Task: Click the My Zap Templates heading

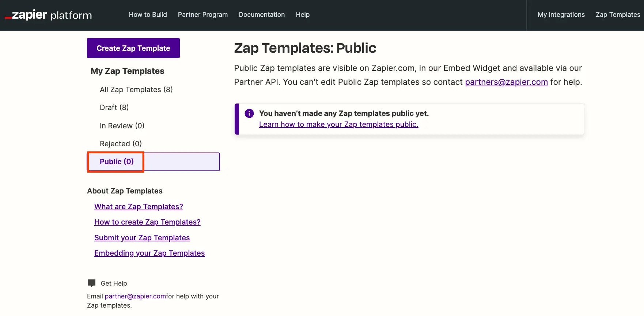Action: click(x=128, y=71)
